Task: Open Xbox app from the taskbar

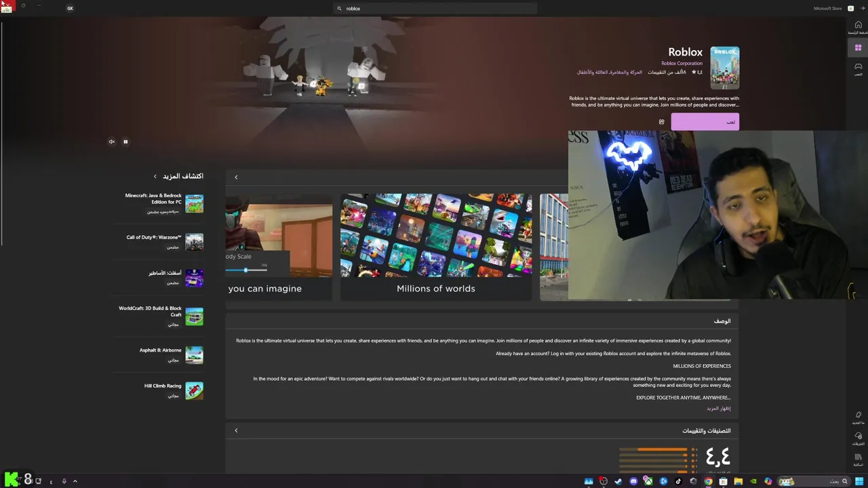Action: pos(648,481)
